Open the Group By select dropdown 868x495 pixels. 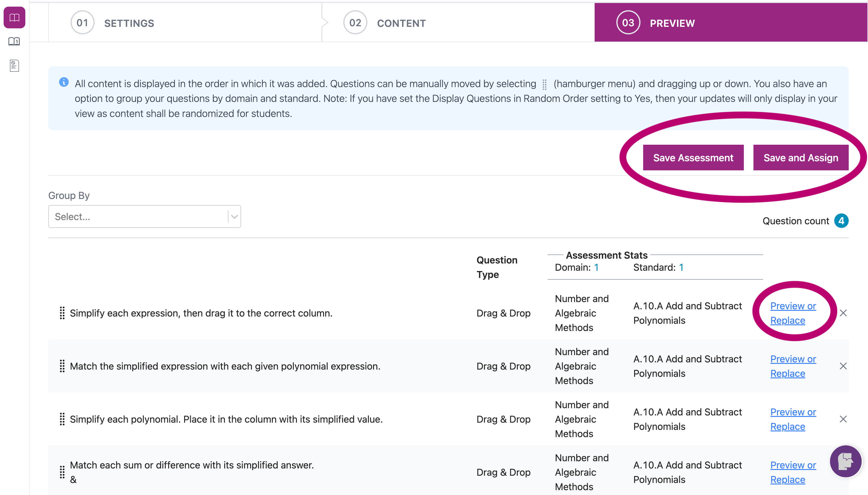click(144, 216)
